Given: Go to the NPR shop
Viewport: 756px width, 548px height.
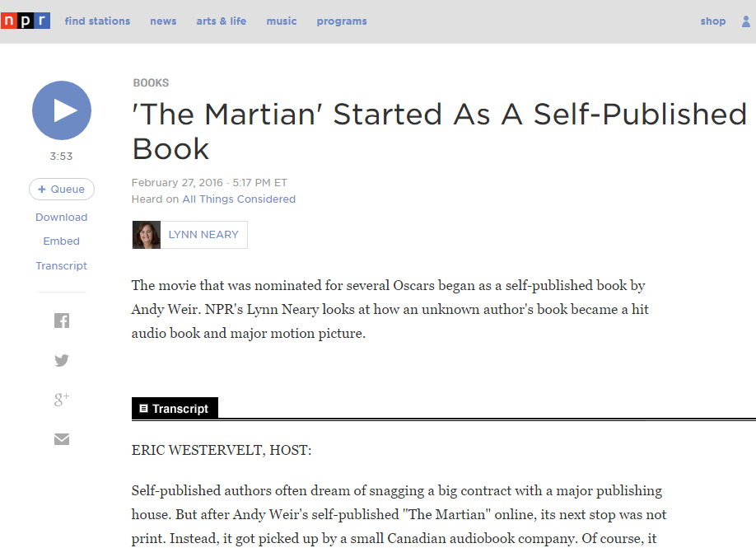Looking at the screenshot, I should tap(713, 21).
